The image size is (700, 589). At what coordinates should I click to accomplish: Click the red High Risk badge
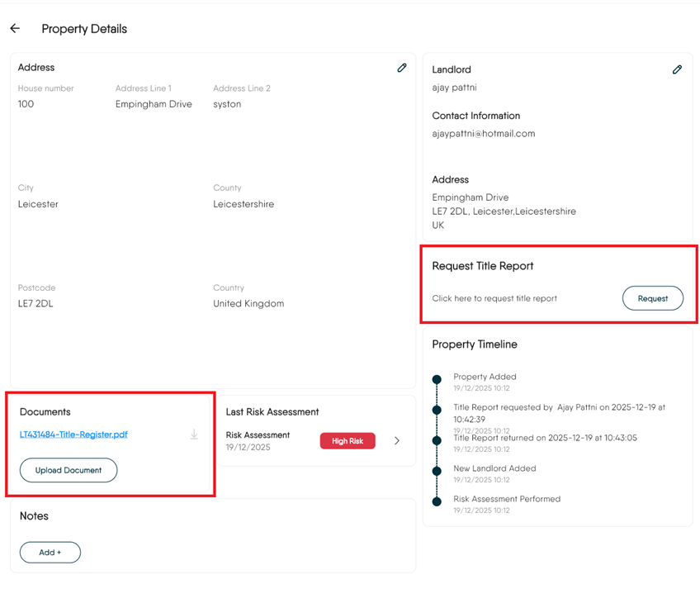(348, 441)
